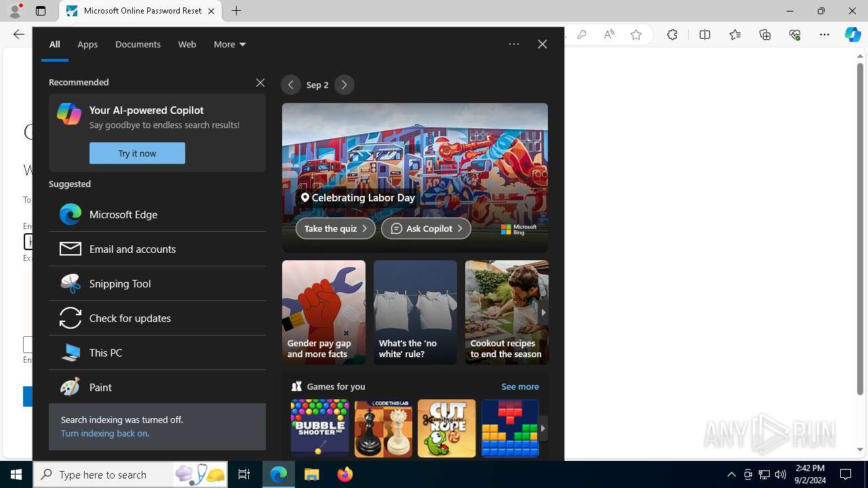Click See more link for games

click(520, 386)
